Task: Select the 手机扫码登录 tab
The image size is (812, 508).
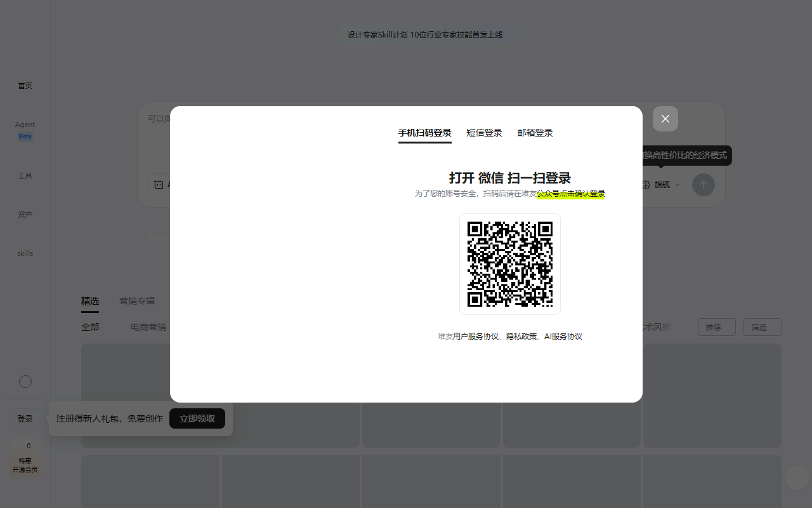Action: (x=424, y=133)
